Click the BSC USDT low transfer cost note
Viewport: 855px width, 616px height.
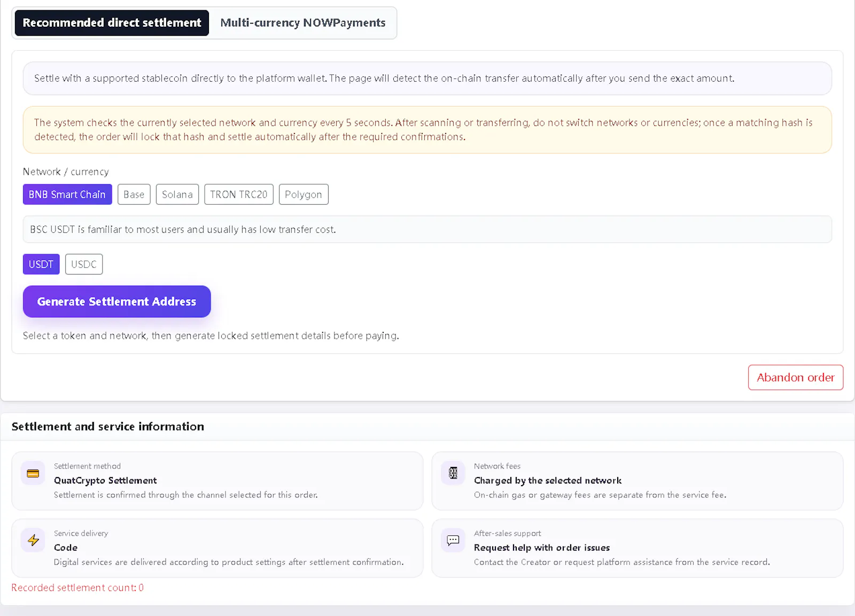pos(428,229)
